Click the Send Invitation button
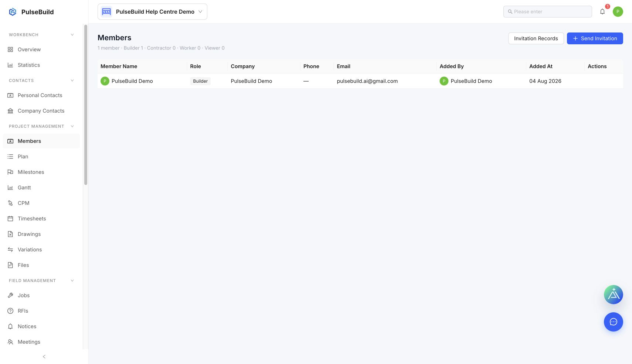 (595, 38)
